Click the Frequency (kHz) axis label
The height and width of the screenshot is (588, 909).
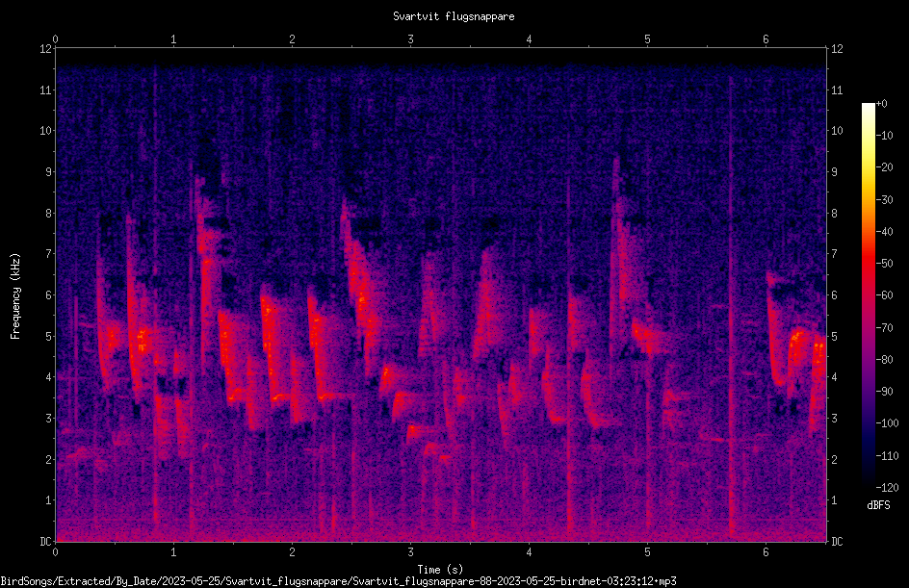coord(15,296)
